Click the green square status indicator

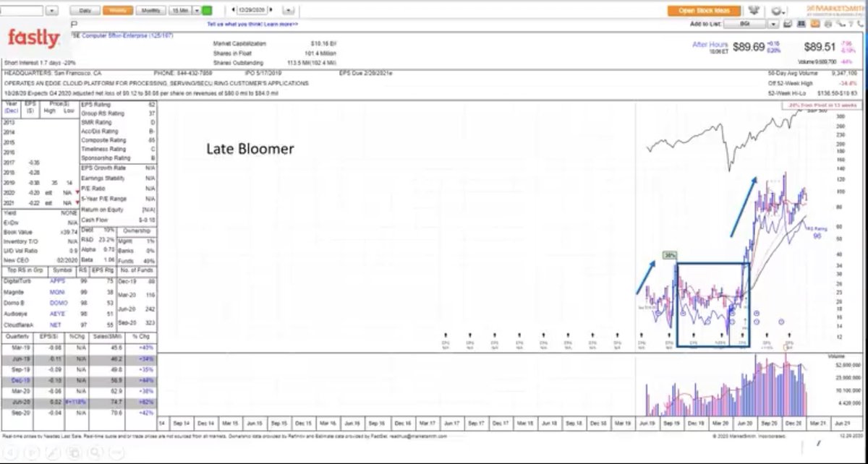click(x=207, y=11)
